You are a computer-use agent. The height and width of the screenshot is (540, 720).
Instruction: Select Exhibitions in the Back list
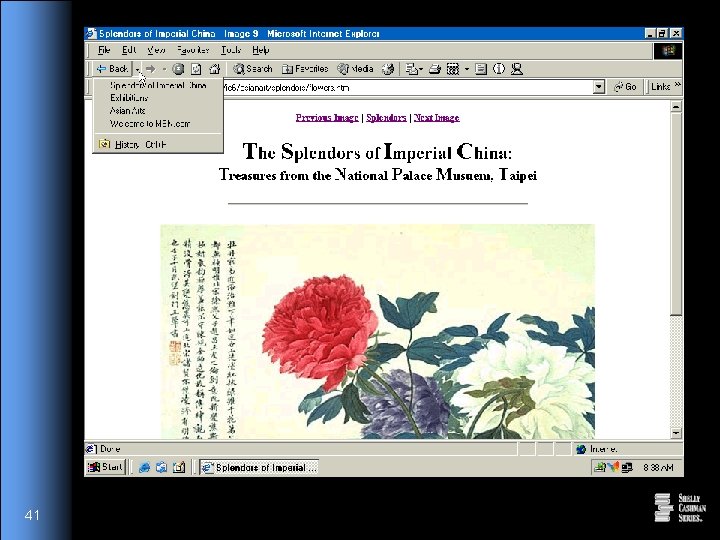(158, 98)
